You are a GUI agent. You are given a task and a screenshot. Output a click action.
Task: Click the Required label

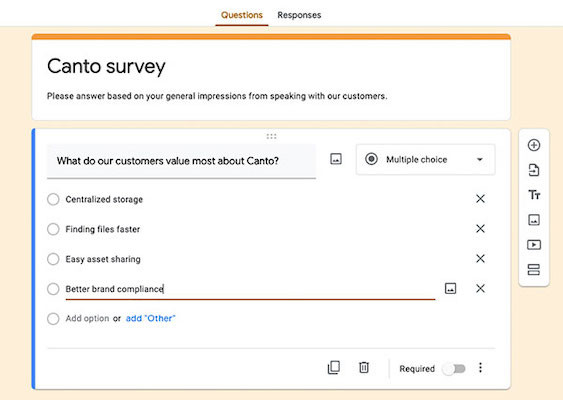[417, 369]
